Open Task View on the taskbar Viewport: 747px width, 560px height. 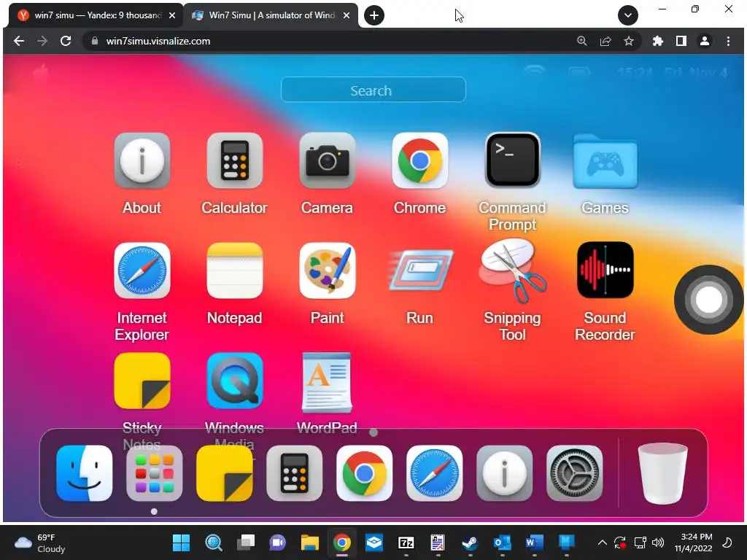(x=246, y=542)
